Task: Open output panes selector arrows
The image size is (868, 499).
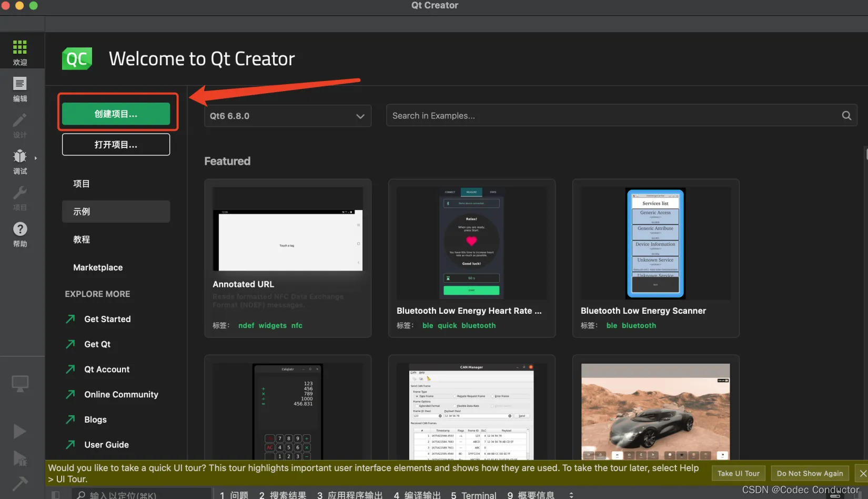Action: (571, 495)
